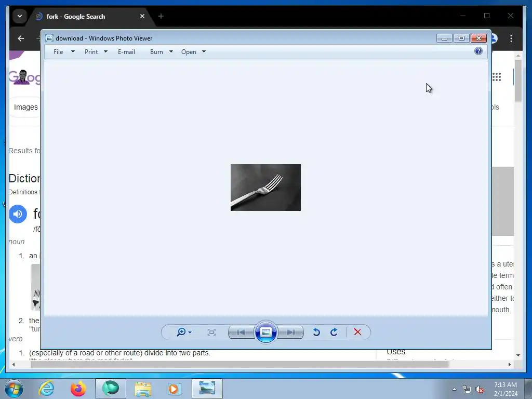Open Windows Explorer from the taskbar
Image resolution: width=532 pixels, height=399 pixels.
tap(143, 389)
